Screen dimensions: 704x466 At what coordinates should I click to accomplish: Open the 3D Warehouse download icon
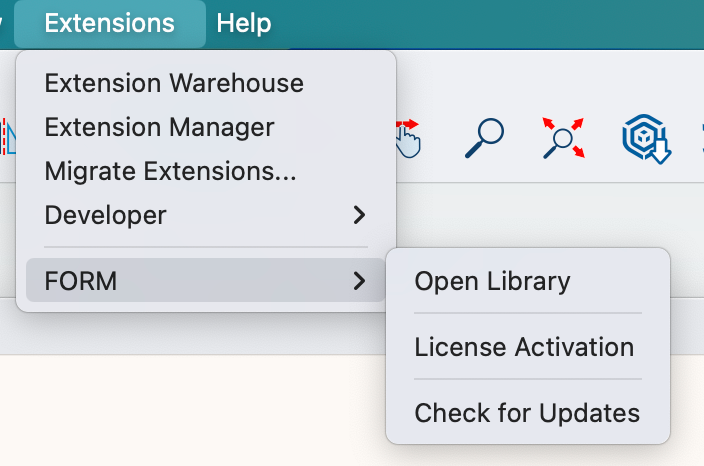point(645,139)
